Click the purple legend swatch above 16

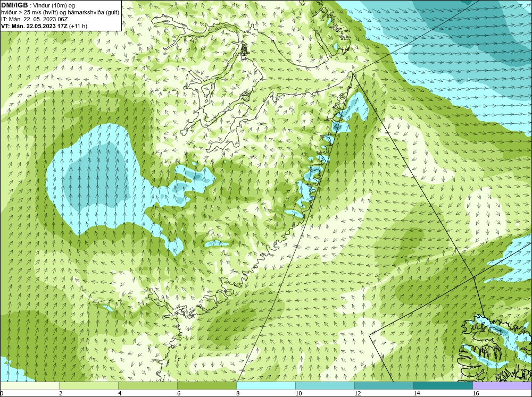502,385
